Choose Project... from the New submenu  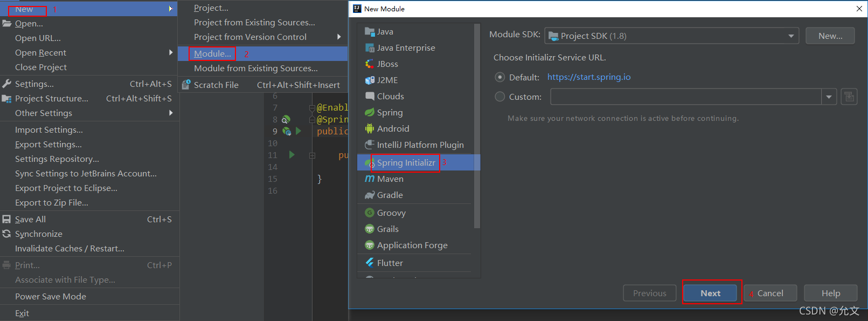tap(263, 8)
